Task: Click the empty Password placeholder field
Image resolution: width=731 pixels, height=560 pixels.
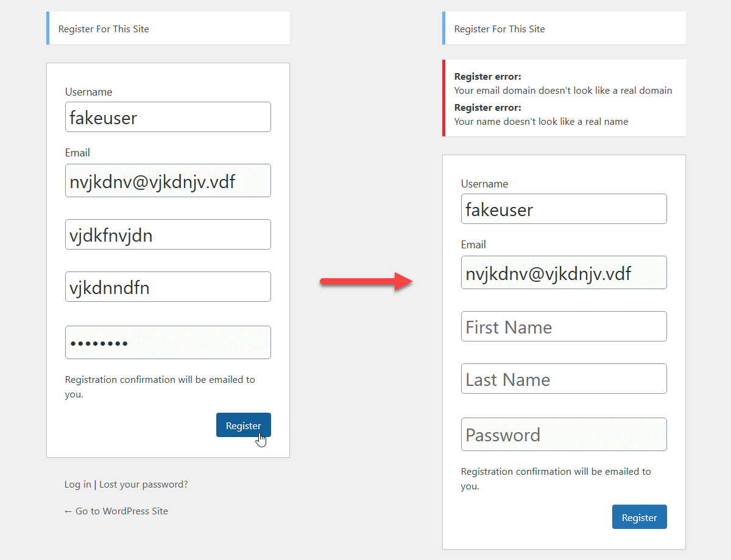Action: pyautogui.click(x=563, y=435)
